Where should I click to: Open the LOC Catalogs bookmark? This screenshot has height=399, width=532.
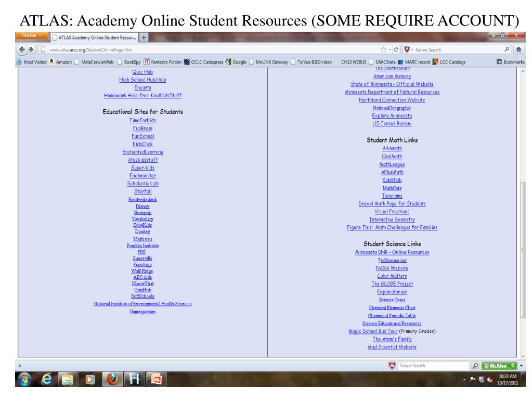pyautogui.click(x=449, y=62)
